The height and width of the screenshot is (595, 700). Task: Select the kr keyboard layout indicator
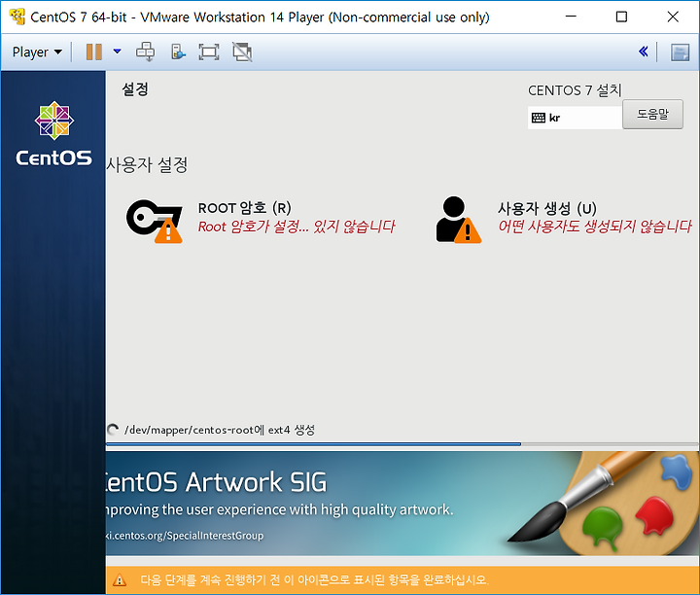[575, 118]
